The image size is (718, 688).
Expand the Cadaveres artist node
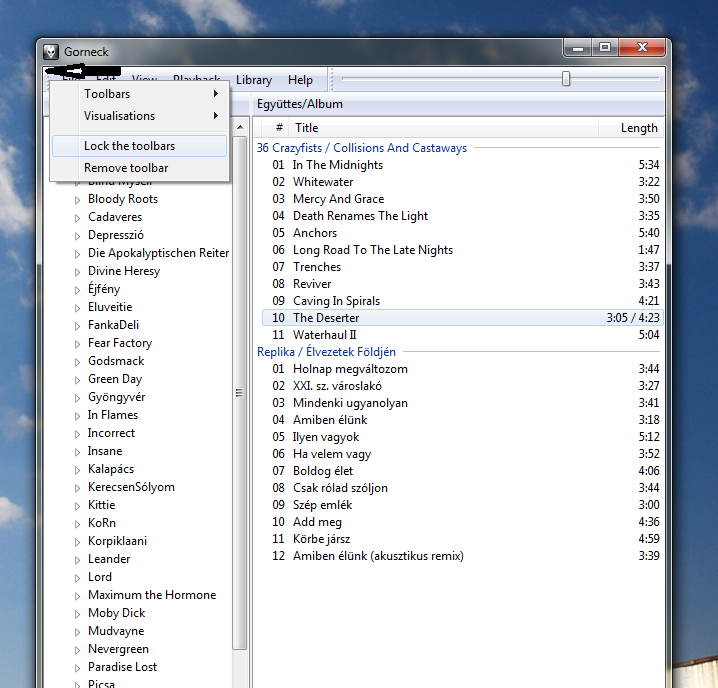(x=77, y=218)
